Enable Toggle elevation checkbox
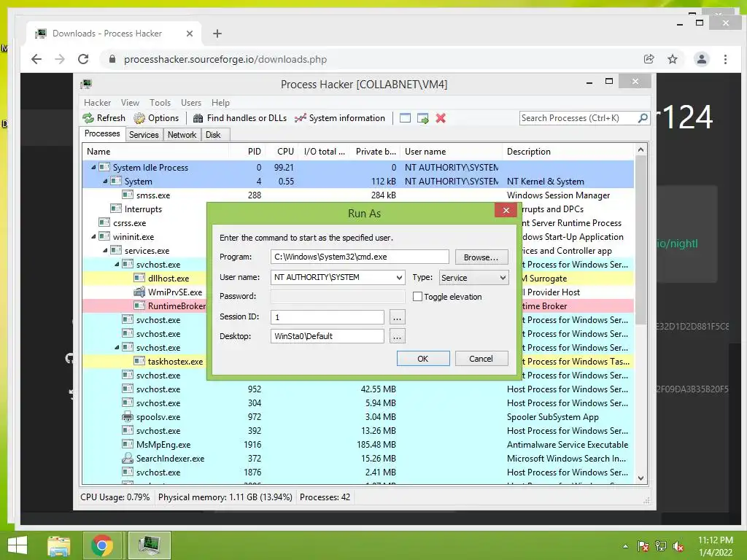Image resolution: width=747 pixels, height=560 pixels. [417, 297]
